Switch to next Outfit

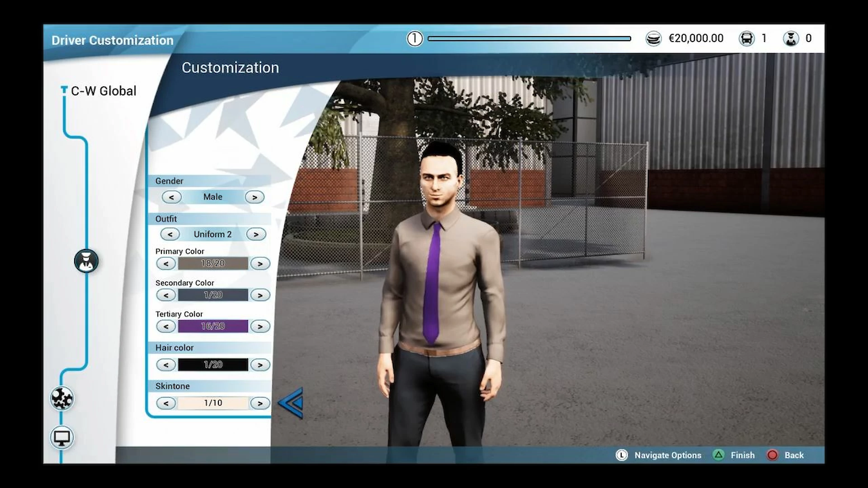pyautogui.click(x=256, y=234)
